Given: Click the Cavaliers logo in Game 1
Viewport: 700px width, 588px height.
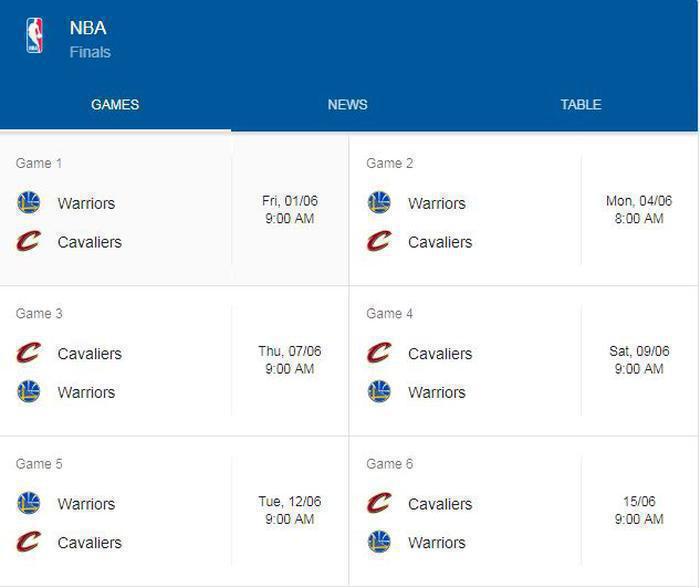Looking at the screenshot, I should (29, 241).
